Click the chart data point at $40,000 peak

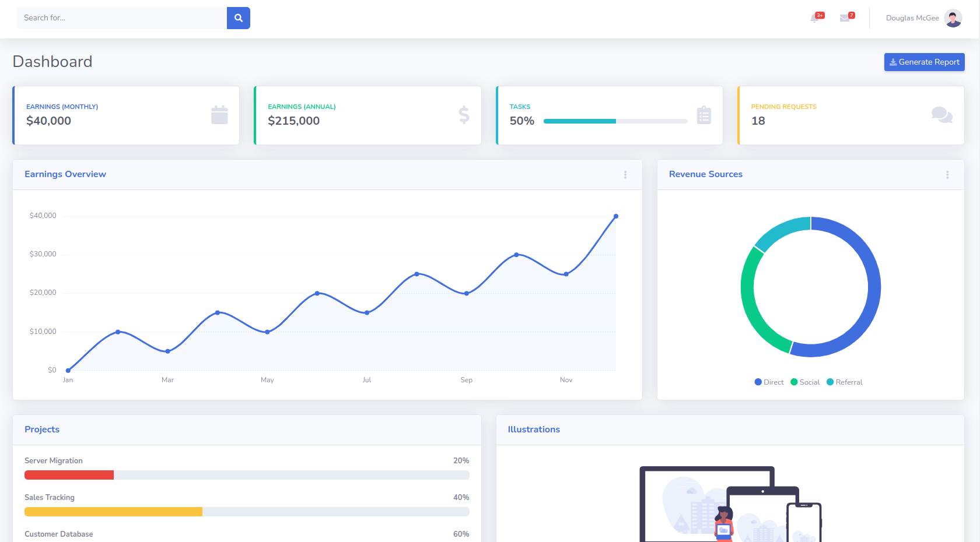[616, 216]
